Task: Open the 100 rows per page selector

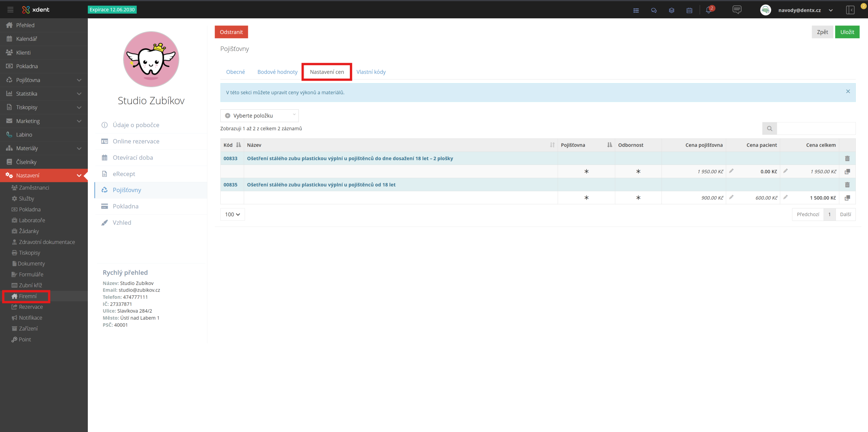Action: (x=232, y=214)
